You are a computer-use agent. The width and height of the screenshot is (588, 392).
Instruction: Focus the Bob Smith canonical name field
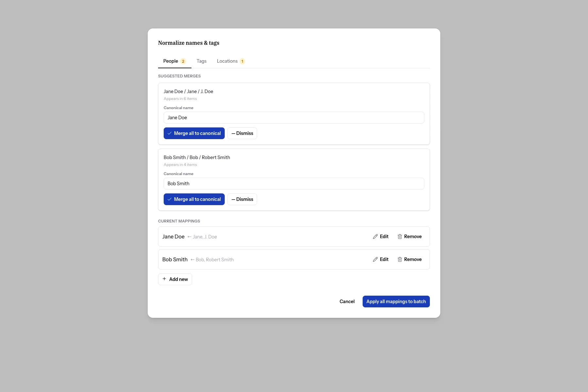point(294,184)
